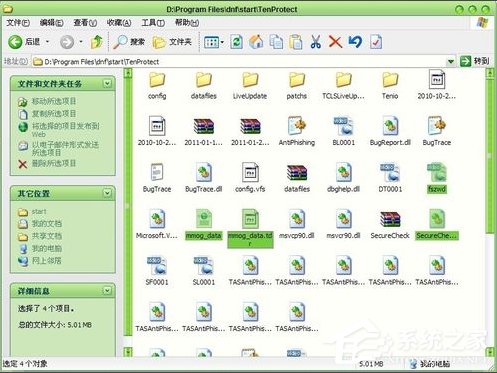Viewport: 497px width, 373px height.
Task: Select the datafiles folder
Action: pos(204,85)
